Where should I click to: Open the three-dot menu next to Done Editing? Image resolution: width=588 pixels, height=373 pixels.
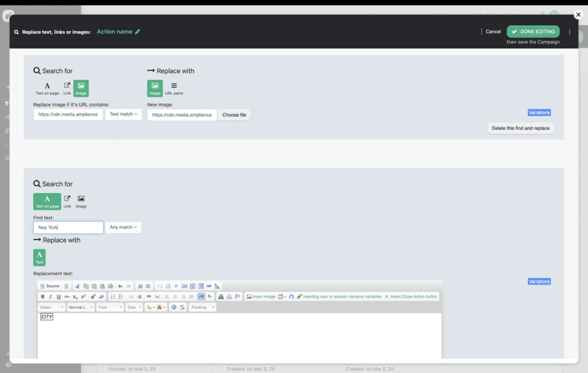coord(570,32)
